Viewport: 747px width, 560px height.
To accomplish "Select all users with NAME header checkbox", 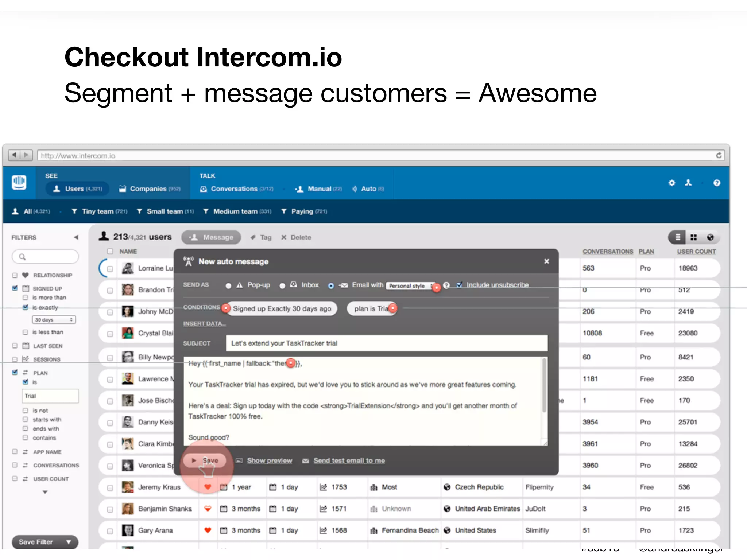I will pyautogui.click(x=110, y=251).
